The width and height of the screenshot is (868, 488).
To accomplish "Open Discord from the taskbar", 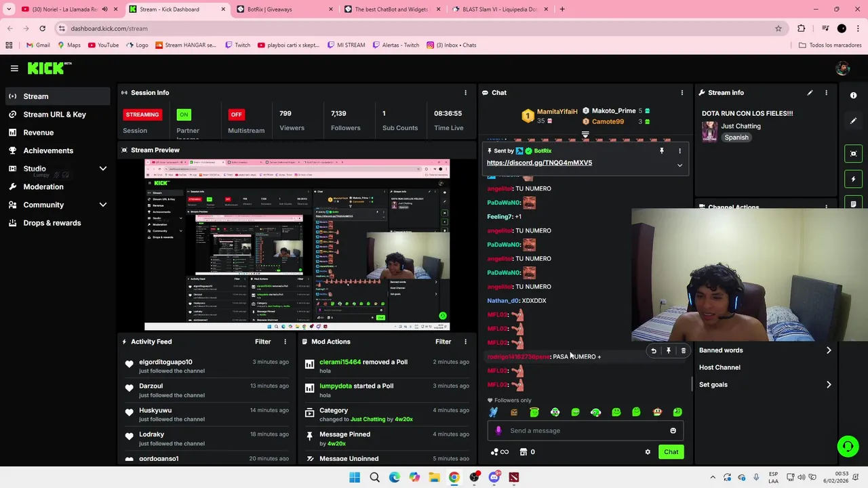I will pyautogui.click(x=494, y=477).
